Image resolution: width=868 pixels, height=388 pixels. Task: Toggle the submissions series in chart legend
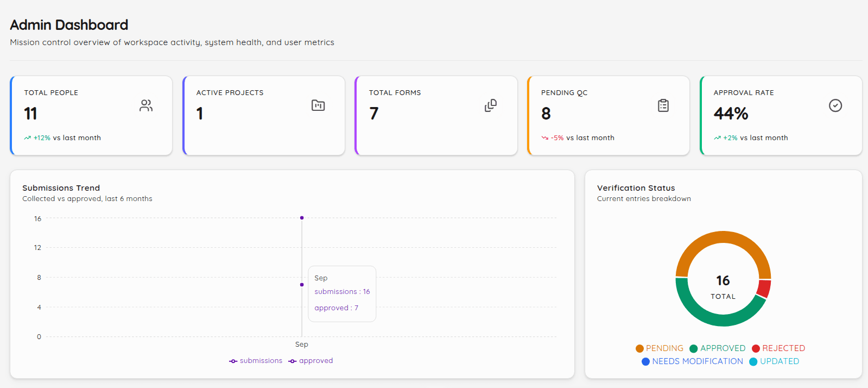pos(256,361)
